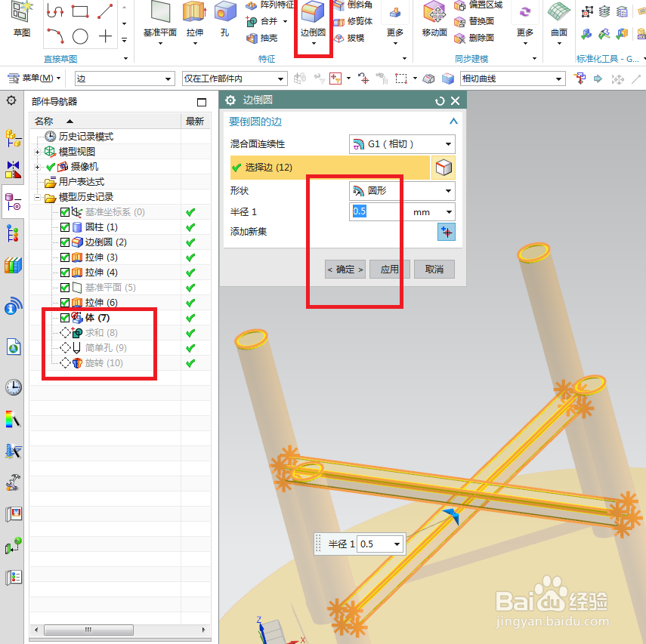Select the 用户表达式 tree item

pos(81,182)
